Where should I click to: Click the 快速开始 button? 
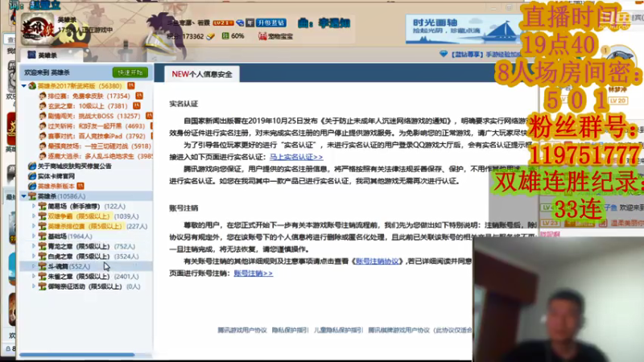pos(130,72)
